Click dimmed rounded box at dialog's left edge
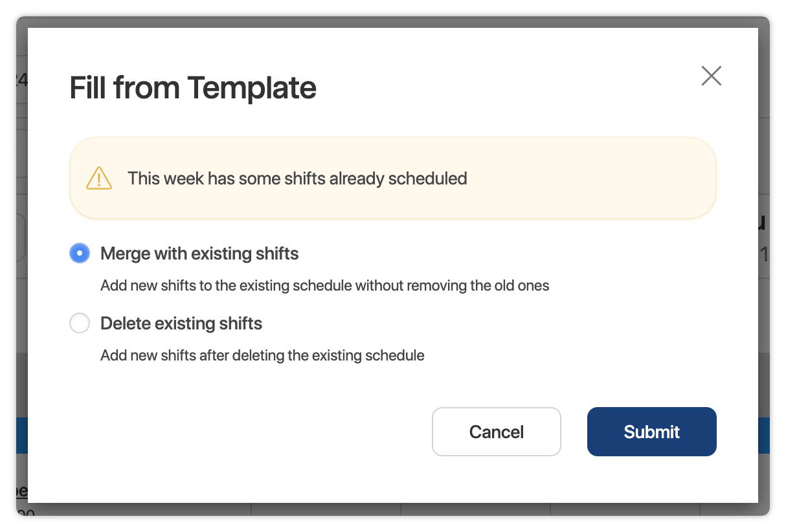This screenshot has height=532, width=786. click(x=21, y=238)
